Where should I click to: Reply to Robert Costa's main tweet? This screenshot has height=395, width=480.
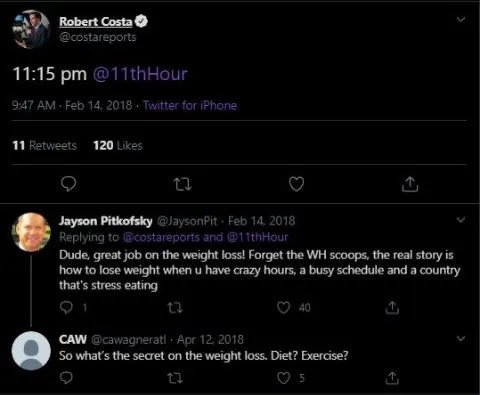click(x=68, y=184)
